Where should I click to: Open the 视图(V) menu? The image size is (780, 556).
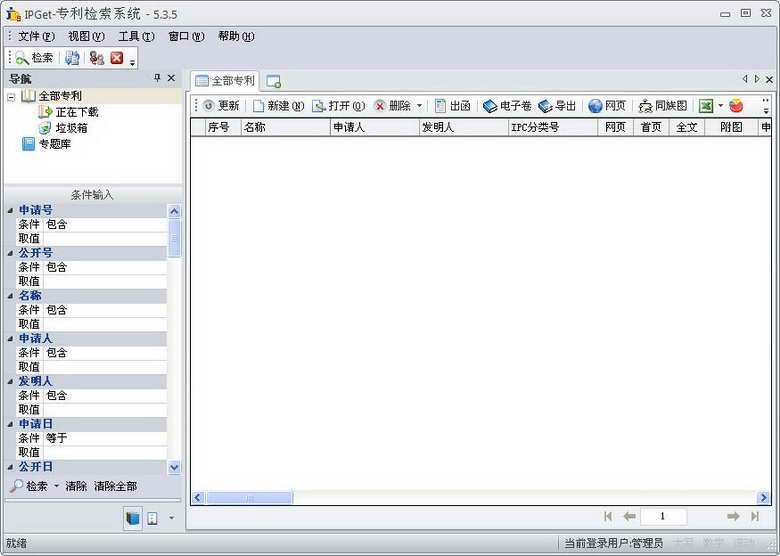coord(86,36)
